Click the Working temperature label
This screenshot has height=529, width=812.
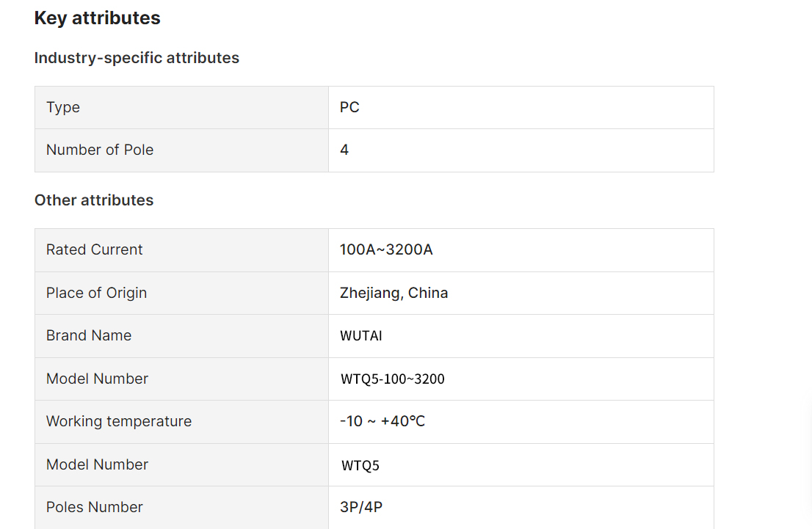click(x=119, y=422)
